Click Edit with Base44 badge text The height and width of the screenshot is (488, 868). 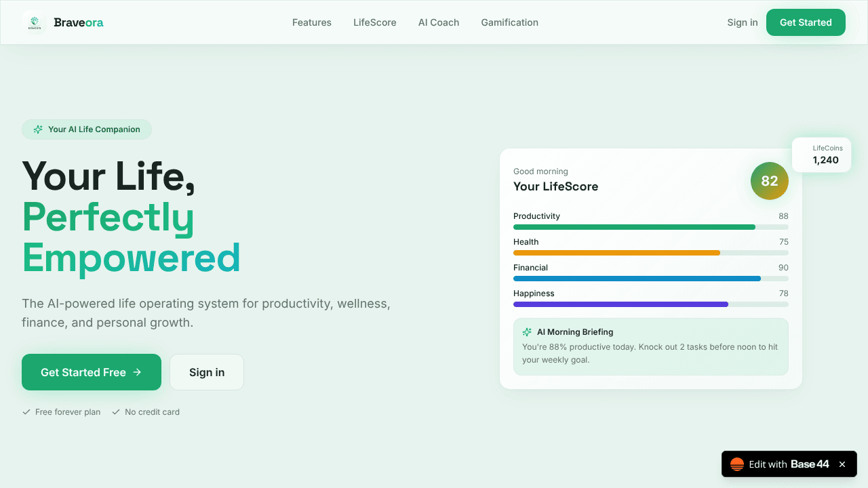point(789,464)
